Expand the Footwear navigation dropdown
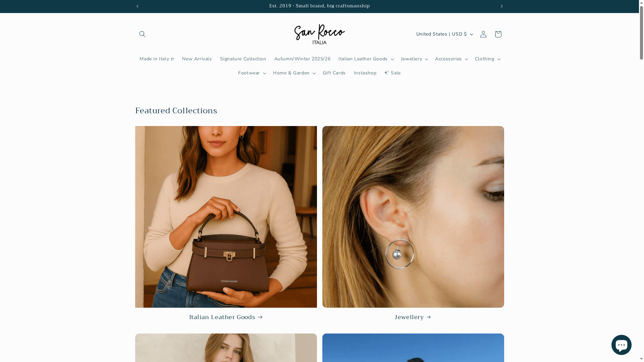Viewport: 644px width, 362px height. 252,73
